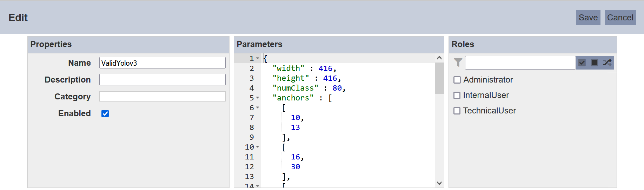Click the editor scrollbar down arrow

click(x=439, y=183)
